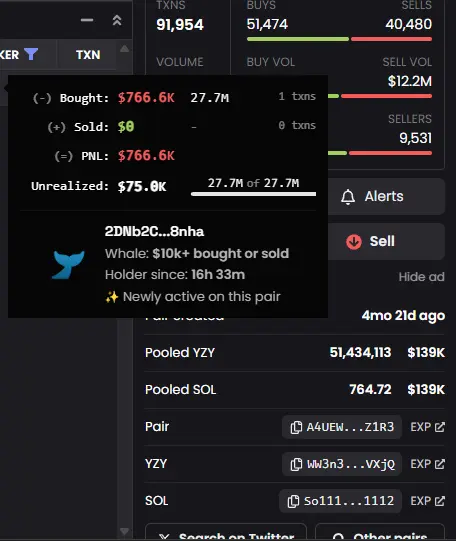This screenshot has width=456, height=541.
Task: Click the maker filter funnel icon
Action: pos(31,54)
